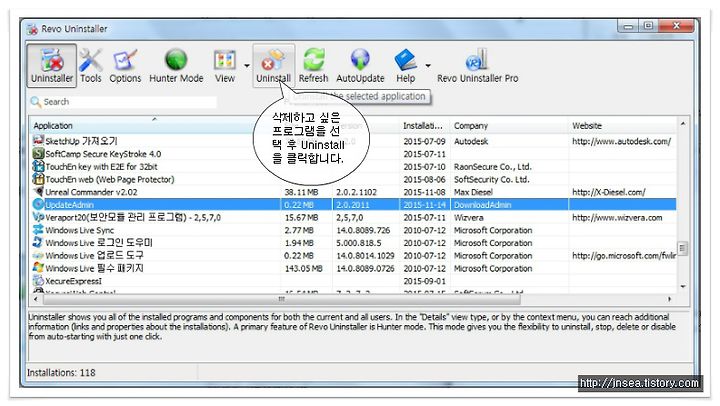Click the 2015-11-08 install date

click(424, 192)
